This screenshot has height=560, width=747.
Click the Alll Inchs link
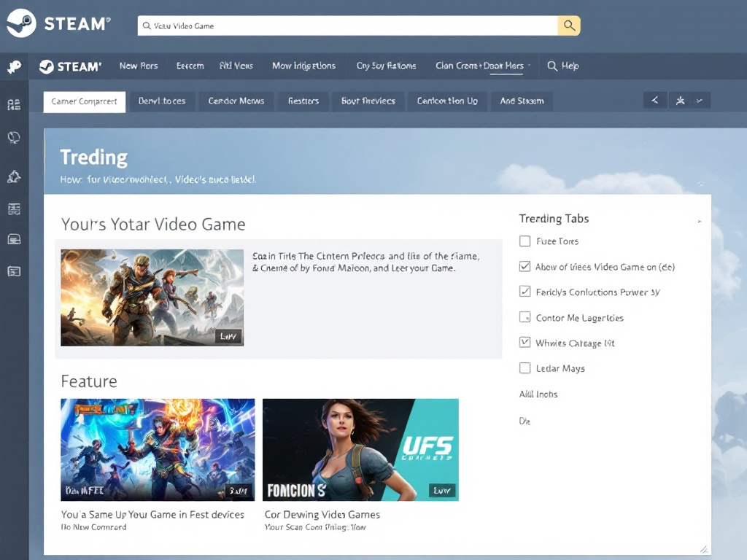click(x=538, y=394)
